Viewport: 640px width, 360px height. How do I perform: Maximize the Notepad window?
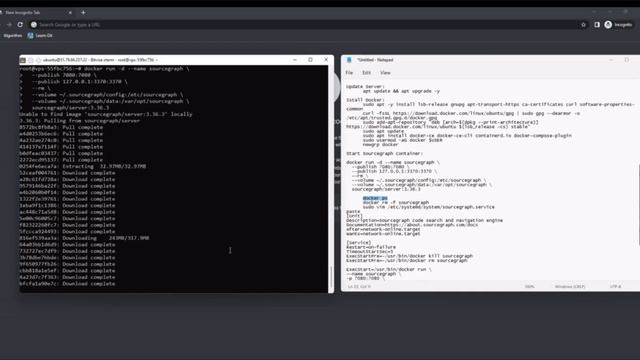627,60
